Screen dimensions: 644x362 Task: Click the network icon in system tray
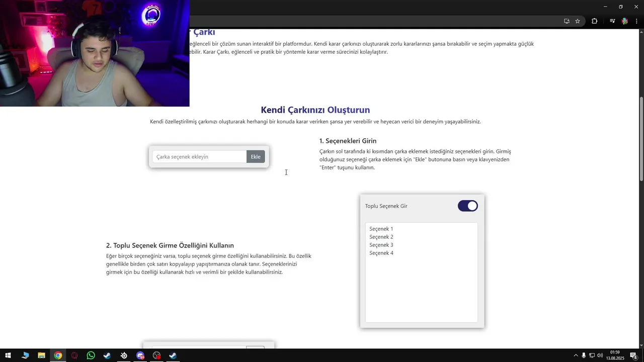[x=592, y=355]
